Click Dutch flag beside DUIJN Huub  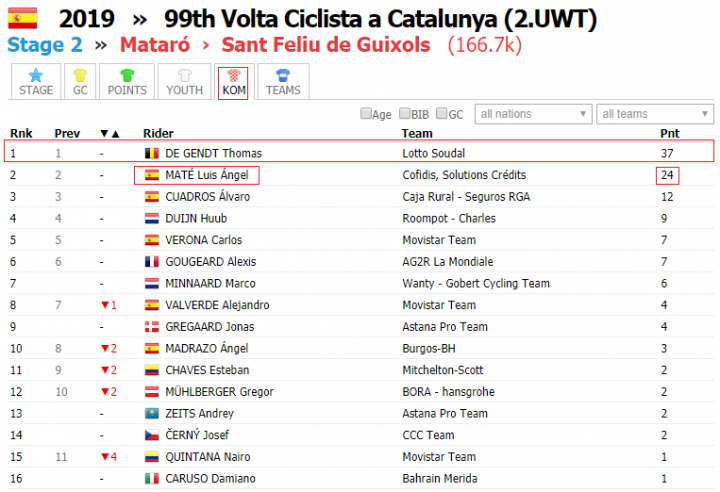(x=152, y=218)
